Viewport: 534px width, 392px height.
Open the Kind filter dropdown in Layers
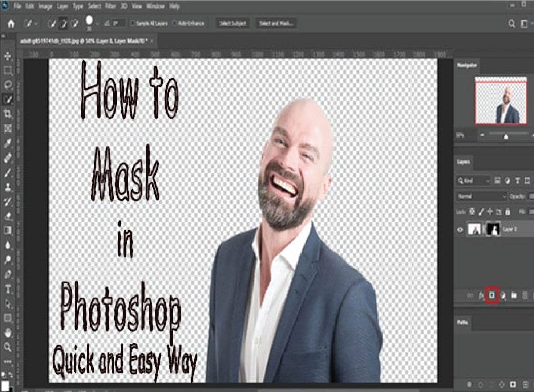(x=474, y=180)
